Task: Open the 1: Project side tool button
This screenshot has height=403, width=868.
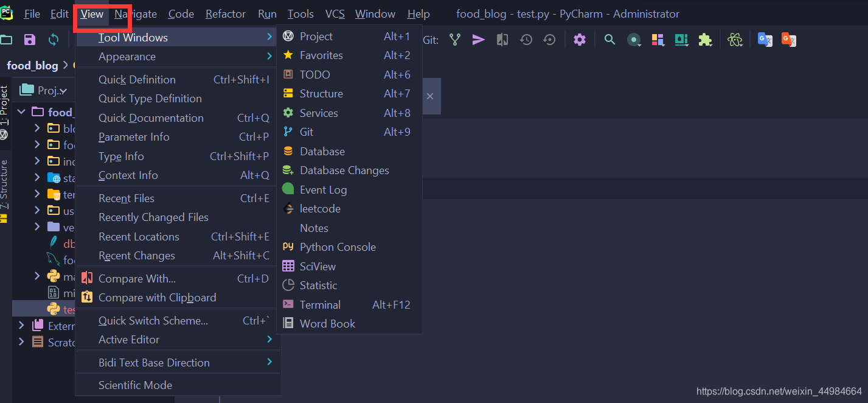Action: (x=4, y=113)
